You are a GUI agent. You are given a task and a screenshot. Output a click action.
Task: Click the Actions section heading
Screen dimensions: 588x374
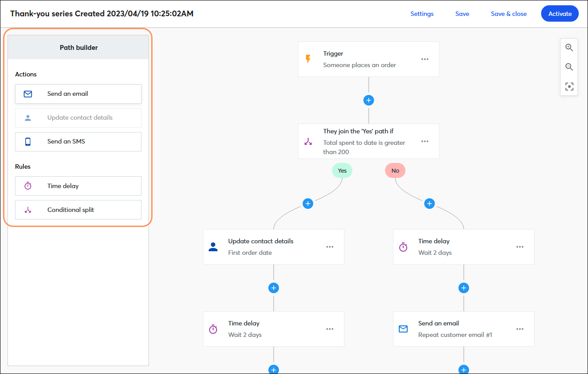pos(26,74)
